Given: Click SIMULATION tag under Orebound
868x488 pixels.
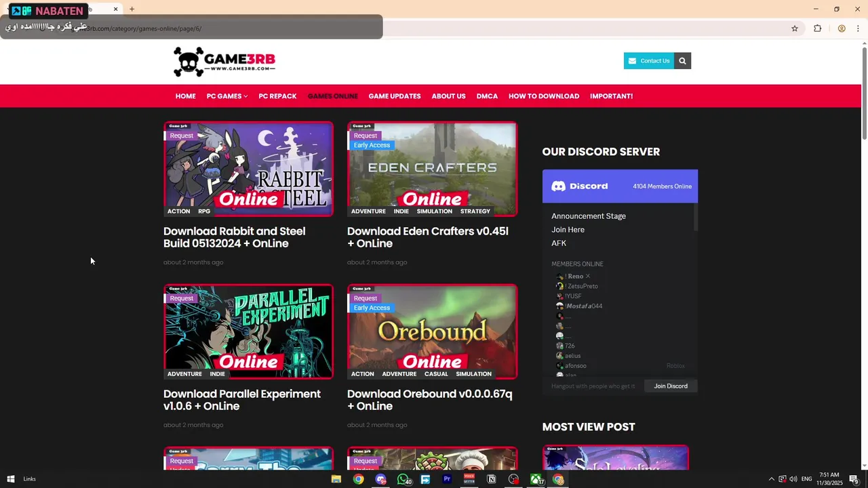Looking at the screenshot, I should point(474,374).
